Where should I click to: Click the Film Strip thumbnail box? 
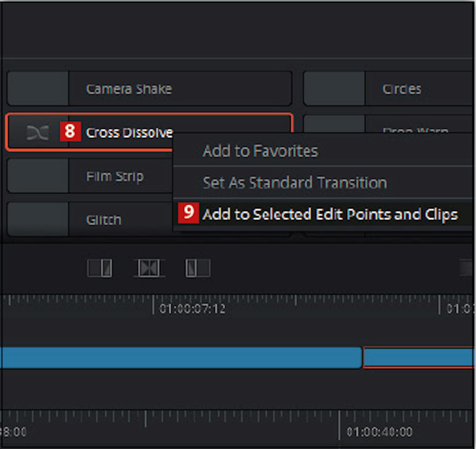tap(38, 176)
